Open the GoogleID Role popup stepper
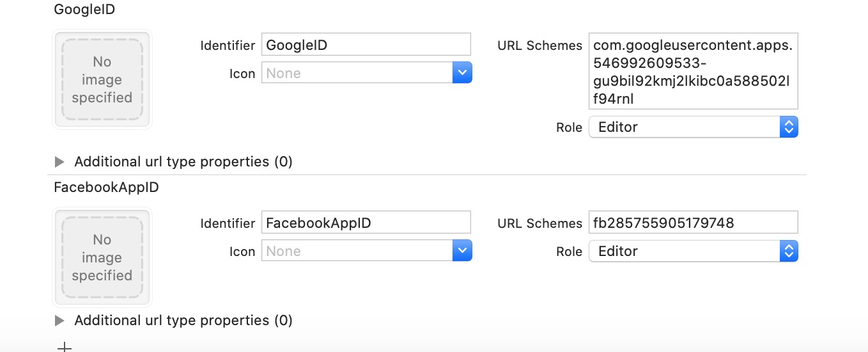This screenshot has height=352, width=868. click(789, 127)
